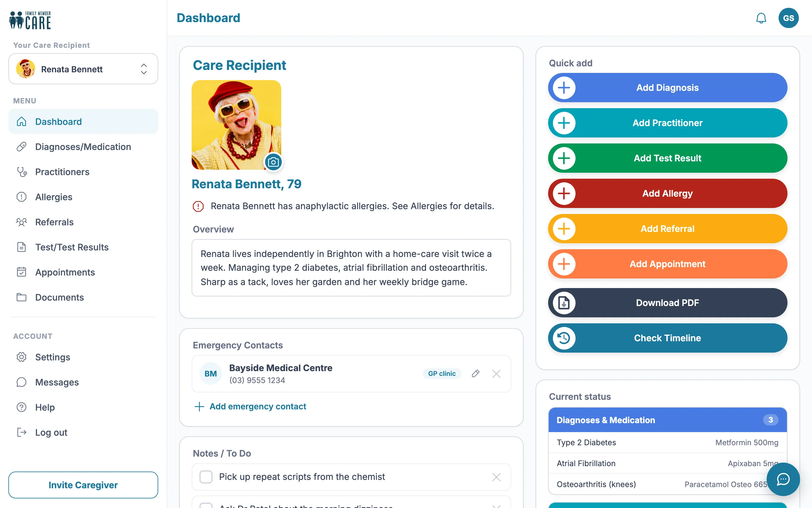Click the Add Appointment button label
The height and width of the screenshot is (508, 812).
point(668,264)
